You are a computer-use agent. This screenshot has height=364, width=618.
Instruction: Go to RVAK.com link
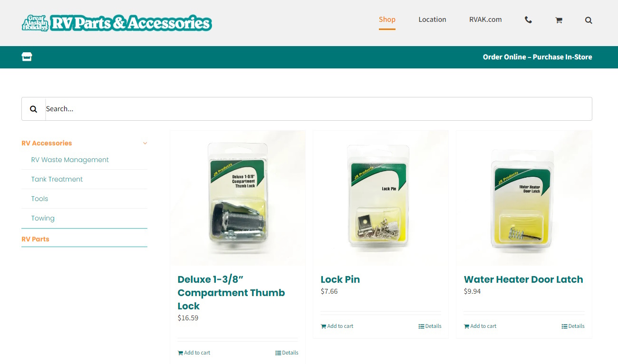pos(485,19)
